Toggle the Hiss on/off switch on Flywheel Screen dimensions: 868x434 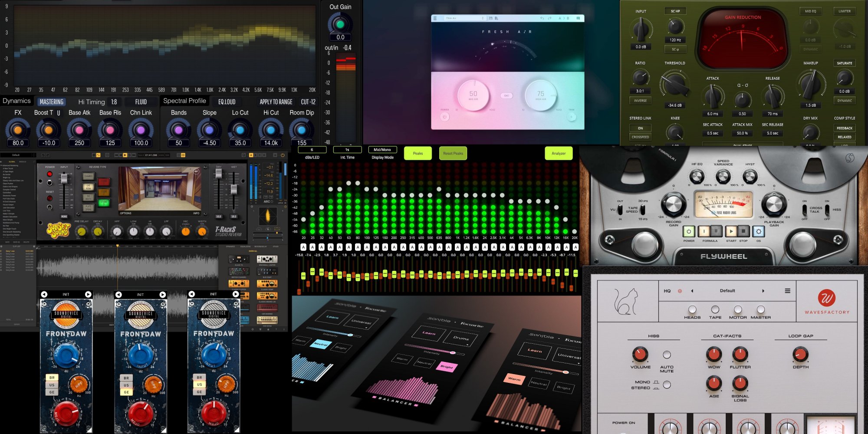[827, 210]
